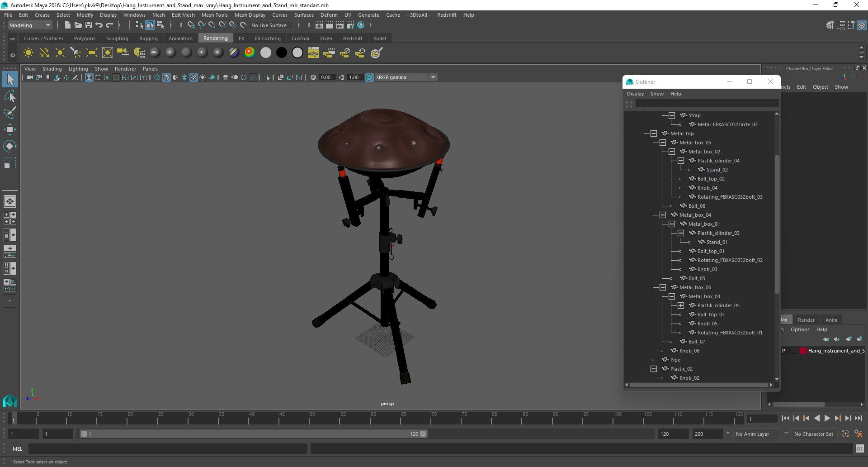Image resolution: width=868 pixels, height=467 pixels.
Task: Start IPR render icon
Action: (340, 25)
